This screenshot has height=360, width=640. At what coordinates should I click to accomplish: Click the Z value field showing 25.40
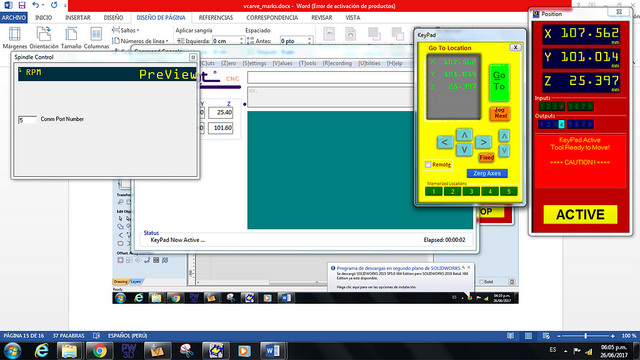pyautogui.click(x=220, y=112)
